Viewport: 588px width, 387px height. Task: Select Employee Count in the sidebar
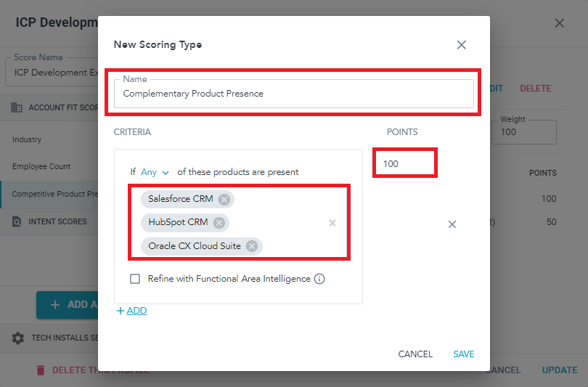(x=41, y=166)
